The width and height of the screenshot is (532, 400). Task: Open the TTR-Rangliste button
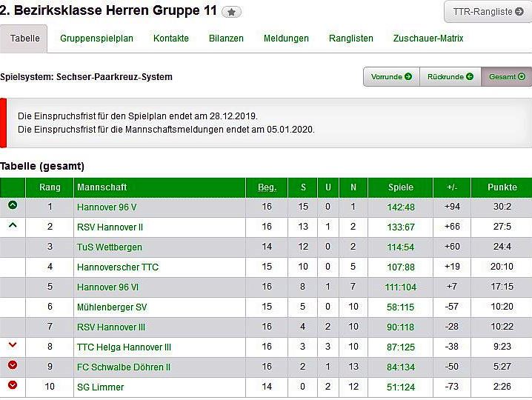coord(488,12)
